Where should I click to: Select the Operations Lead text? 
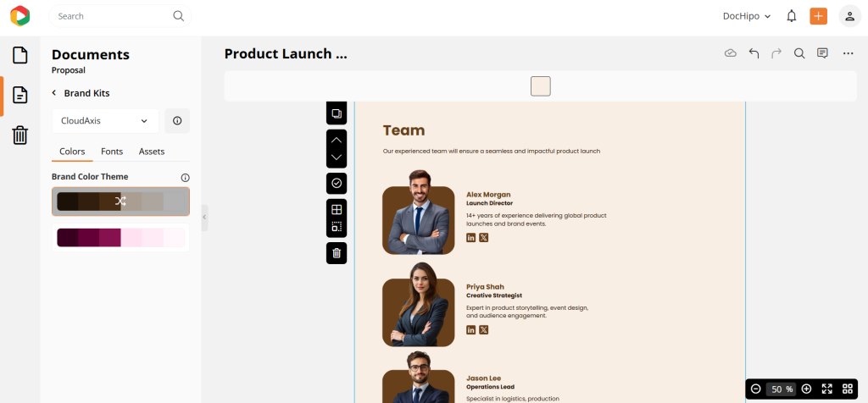490,387
